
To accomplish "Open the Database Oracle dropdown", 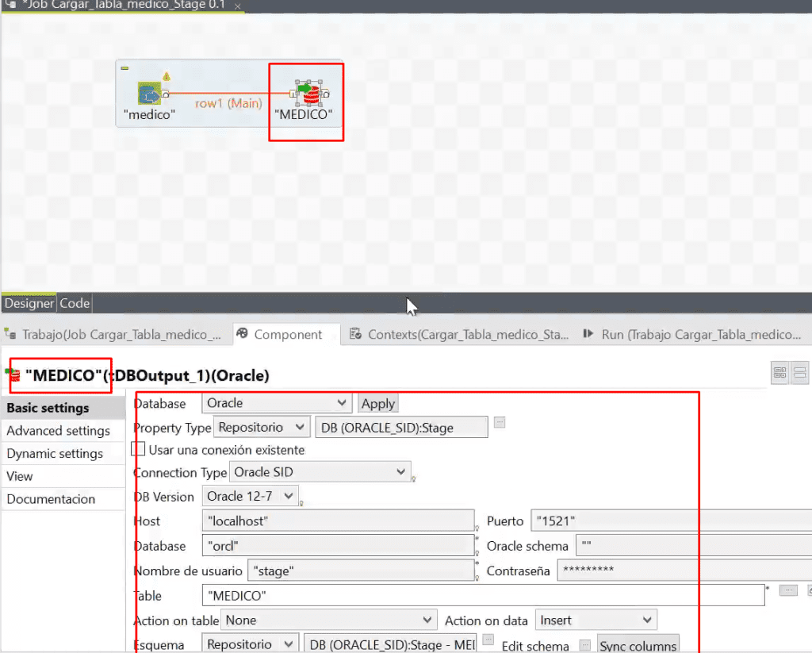I will pyautogui.click(x=277, y=403).
